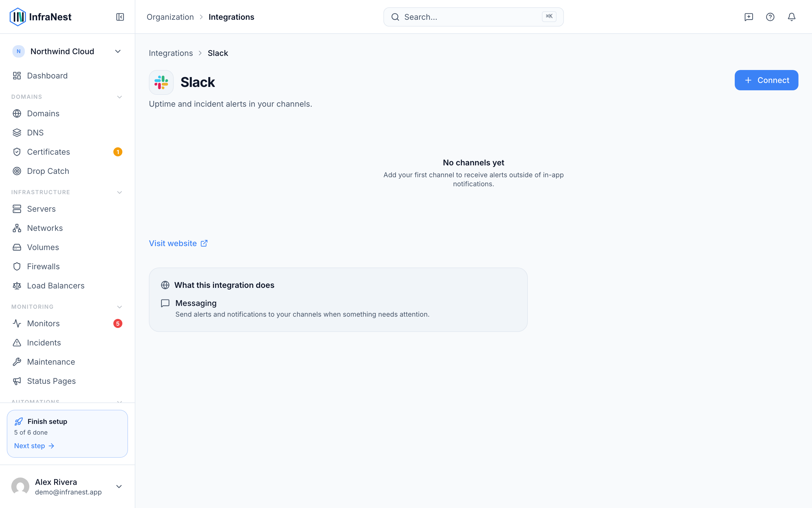Open Firewalls page
Viewport: 812px width, 508px height.
click(67, 266)
